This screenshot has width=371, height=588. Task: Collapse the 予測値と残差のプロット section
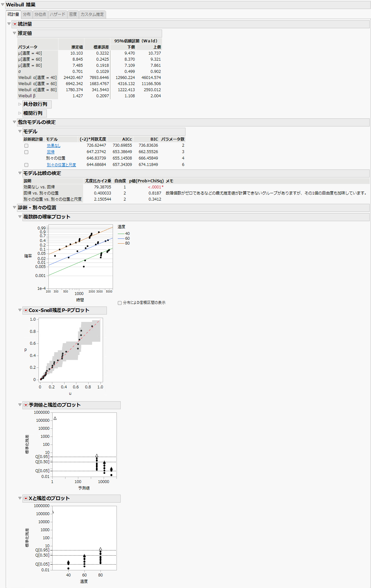tap(20, 405)
